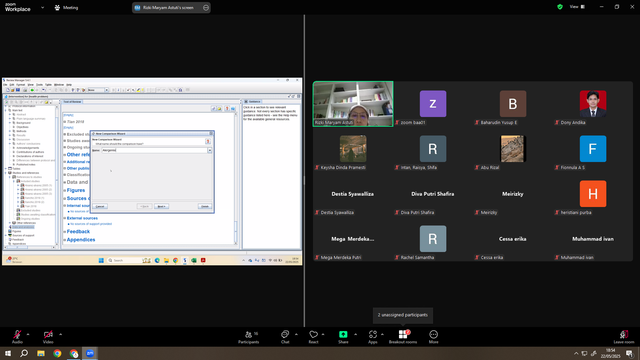Select Meirizky's participant tile
This screenshot has width=640, height=360.
[513, 194]
